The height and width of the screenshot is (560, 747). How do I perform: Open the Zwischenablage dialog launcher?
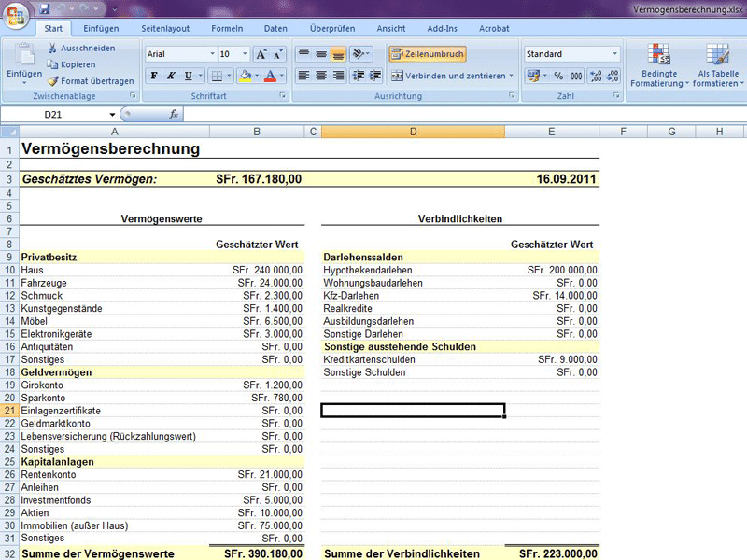pos(133,96)
